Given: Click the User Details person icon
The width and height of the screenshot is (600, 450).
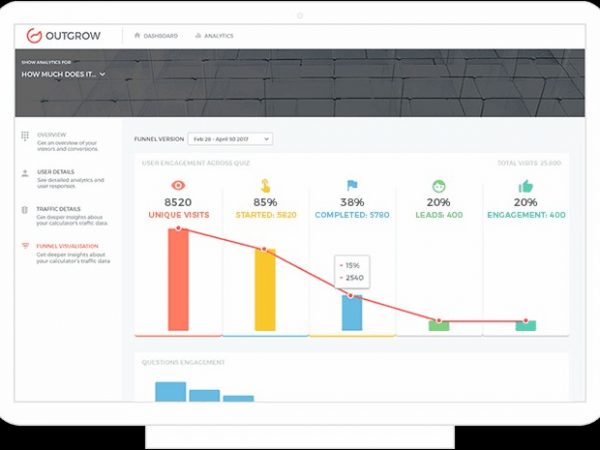Looking at the screenshot, I should click(25, 173).
